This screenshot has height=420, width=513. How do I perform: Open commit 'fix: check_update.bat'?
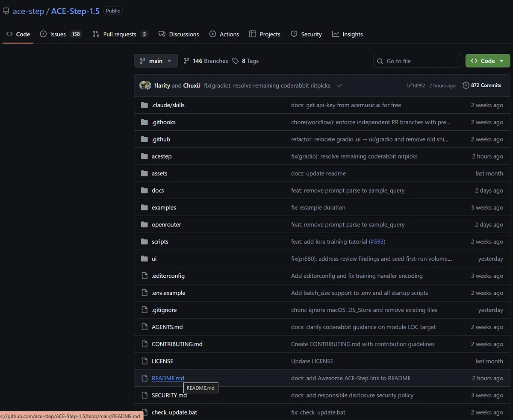pos(318,413)
